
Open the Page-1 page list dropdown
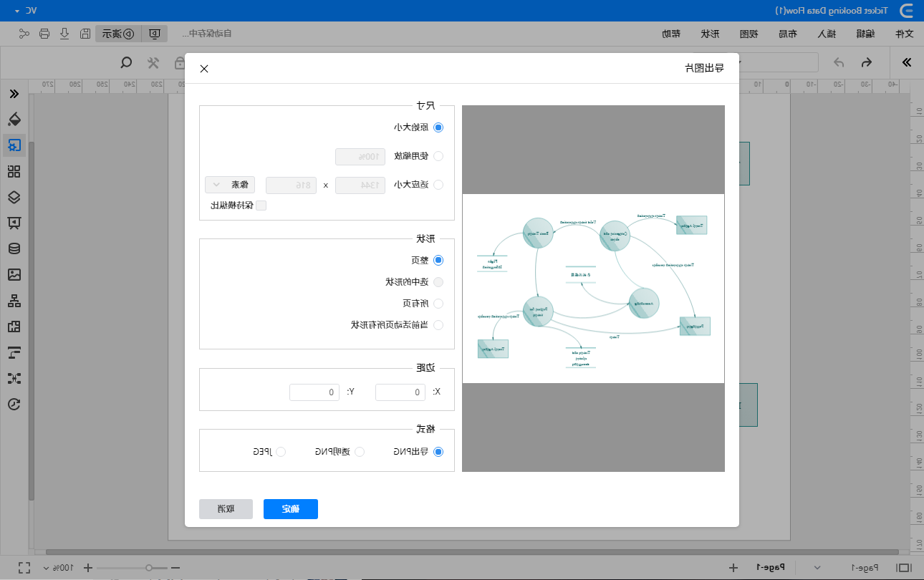(x=818, y=566)
